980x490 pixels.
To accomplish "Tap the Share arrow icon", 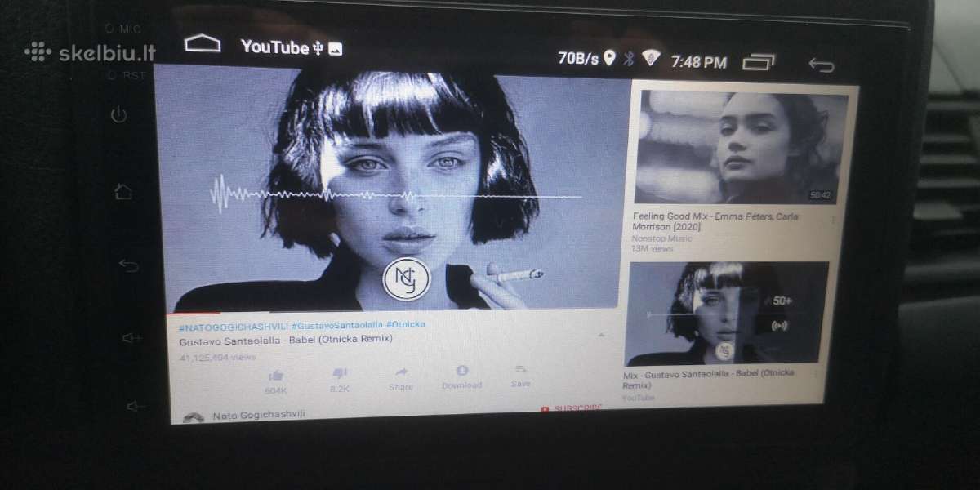I will (401, 372).
